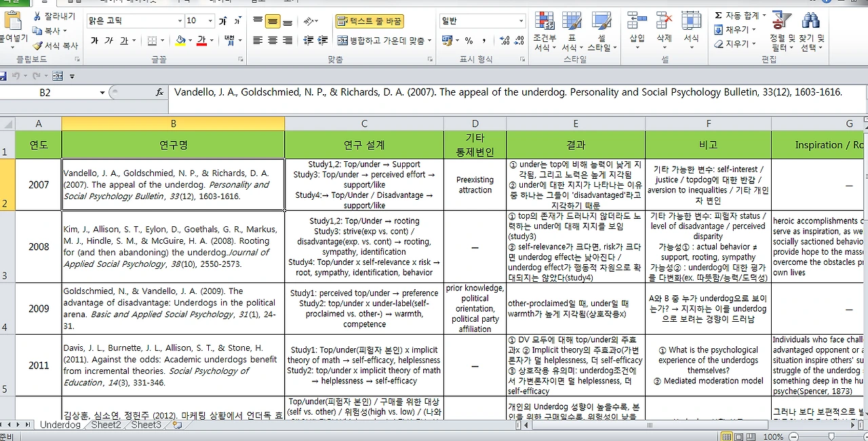
Task: Select column D header
Action: pyautogui.click(x=475, y=123)
